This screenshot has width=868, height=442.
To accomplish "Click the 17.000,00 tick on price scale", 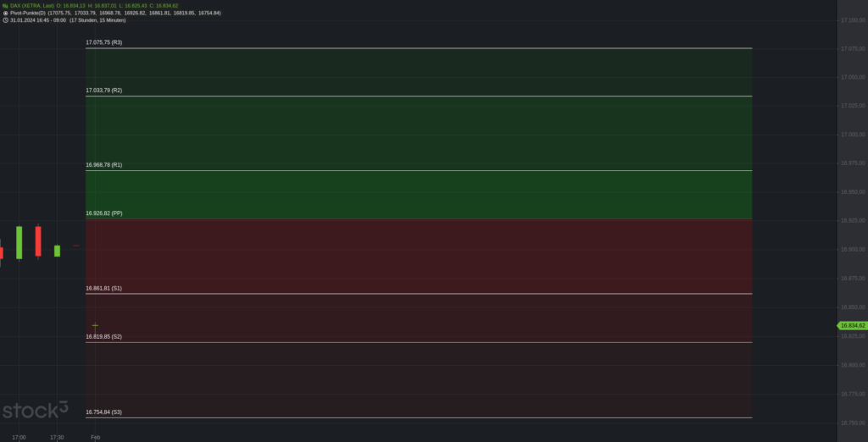I will click(x=853, y=135).
